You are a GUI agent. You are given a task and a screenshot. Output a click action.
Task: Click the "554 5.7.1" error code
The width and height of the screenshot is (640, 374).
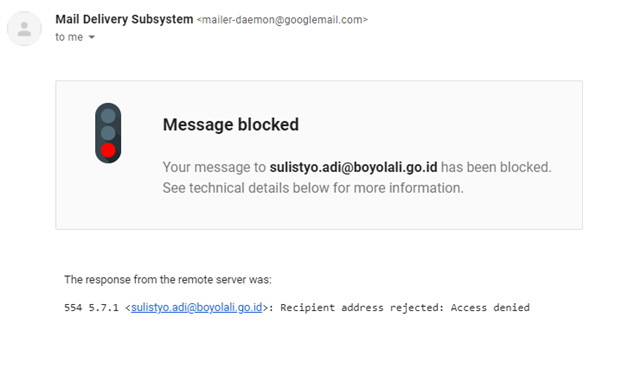(x=91, y=307)
